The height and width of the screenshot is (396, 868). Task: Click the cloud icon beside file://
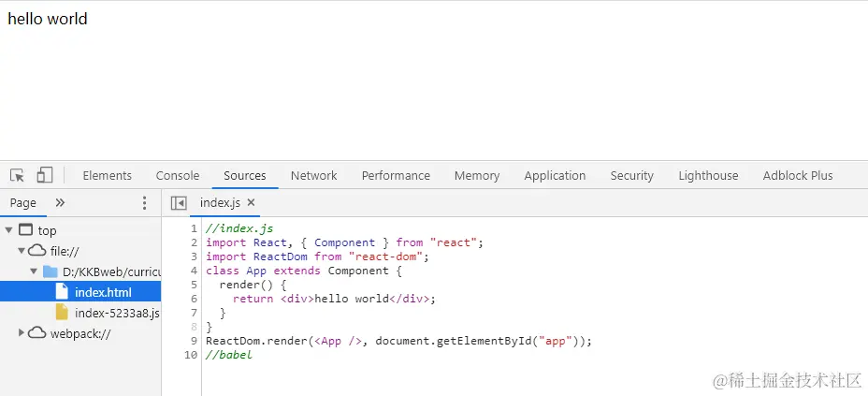tap(37, 251)
